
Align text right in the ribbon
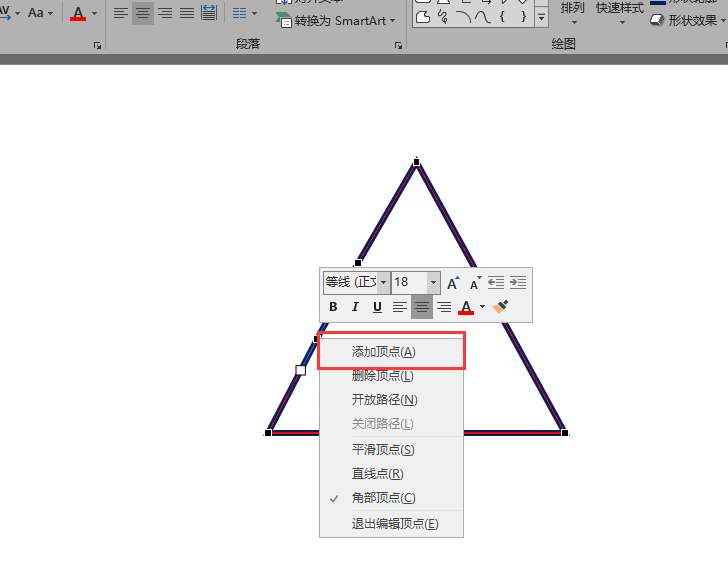click(x=165, y=13)
